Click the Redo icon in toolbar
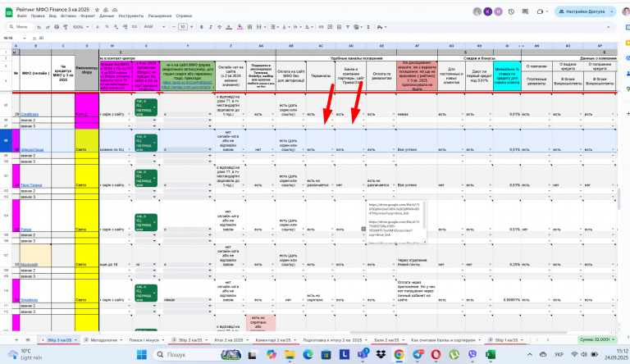 pos(48,27)
